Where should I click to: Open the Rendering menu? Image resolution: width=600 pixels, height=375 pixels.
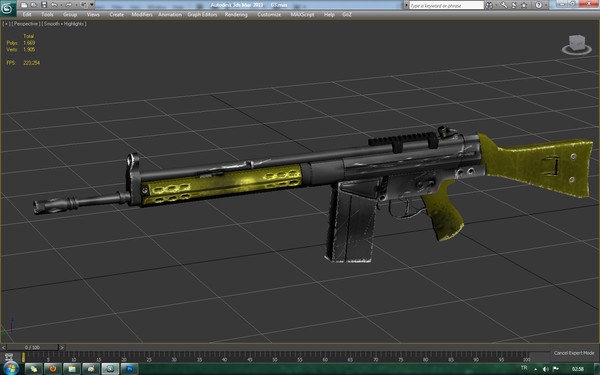[x=236, y=15]
